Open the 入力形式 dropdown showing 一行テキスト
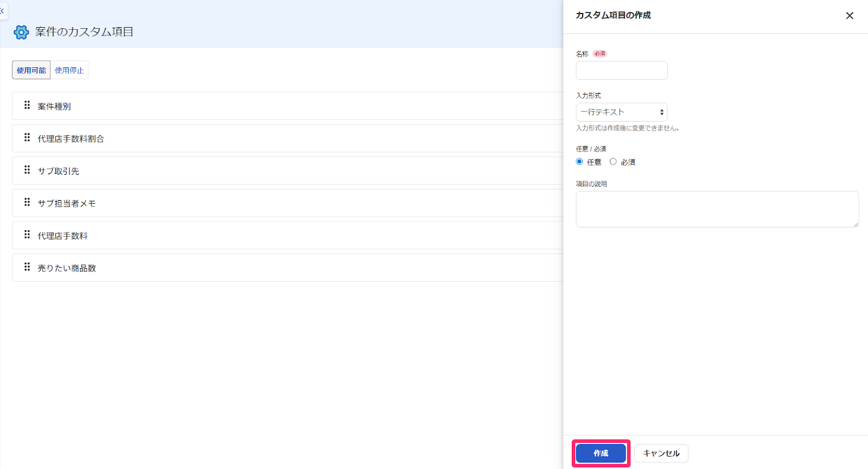868x469 pixels. tap(622, 112)
